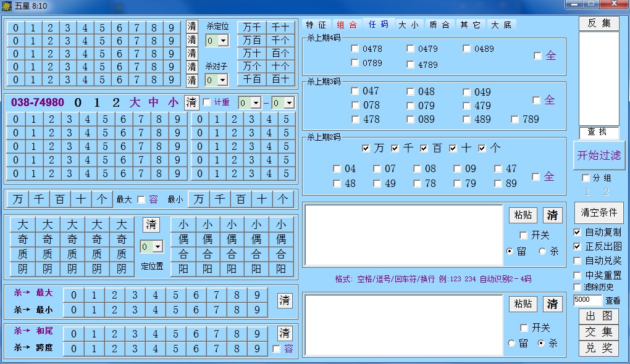The height and width of the screenshot is (364, 630).
Task: Select digit 5 in the top number row
Action: [x=101, y=28]
